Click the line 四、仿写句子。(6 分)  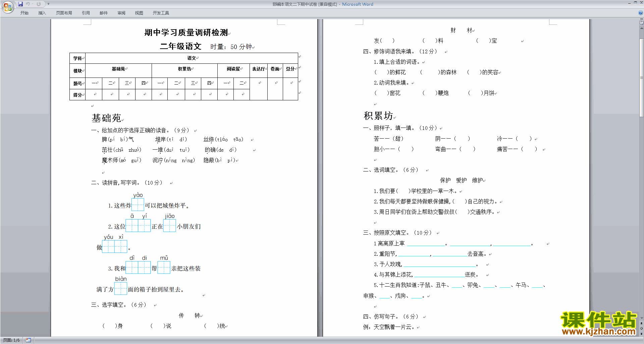pyautogui.click(x=391, y=316)
